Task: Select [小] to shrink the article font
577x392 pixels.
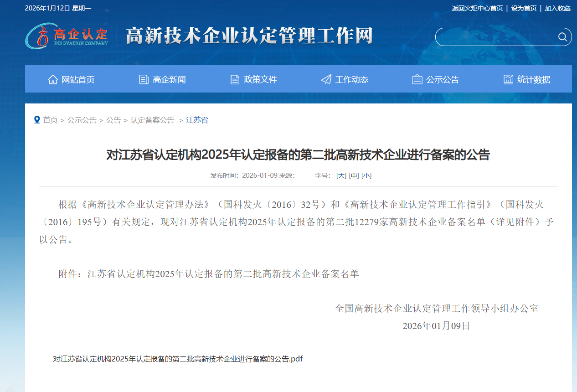Action: [366, 175]
